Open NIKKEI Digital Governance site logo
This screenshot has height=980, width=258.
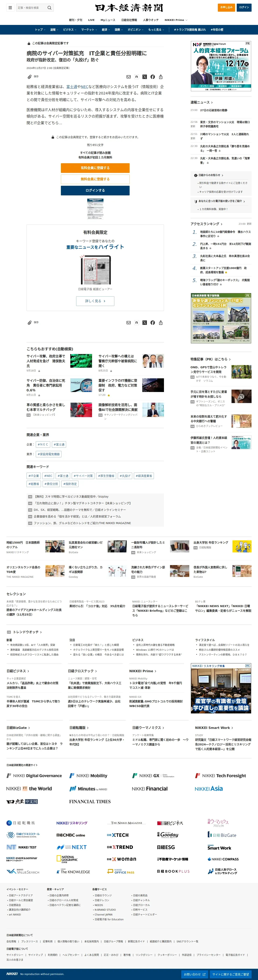[x=34, y=775]
